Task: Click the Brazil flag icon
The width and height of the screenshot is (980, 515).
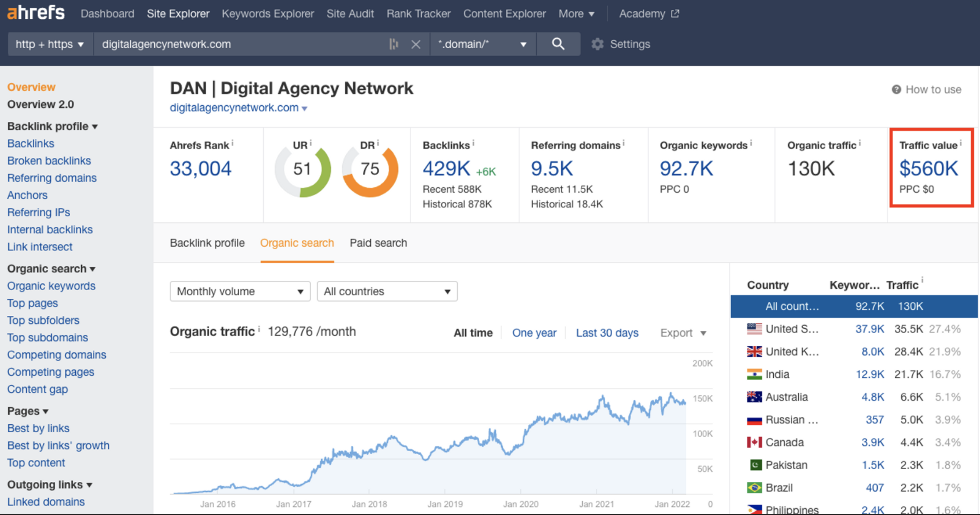Action: tap(754, 488)
